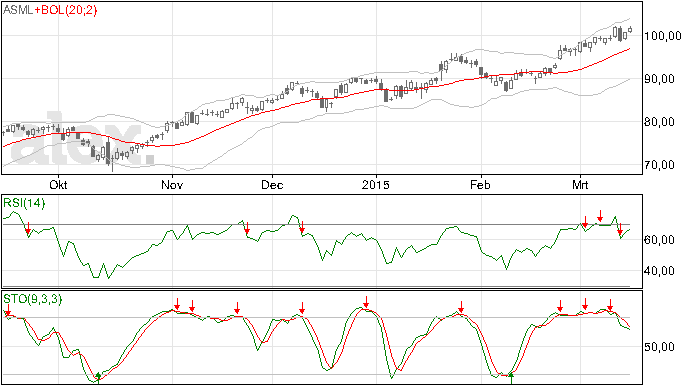Select the Dec month label

coord(272,184)
